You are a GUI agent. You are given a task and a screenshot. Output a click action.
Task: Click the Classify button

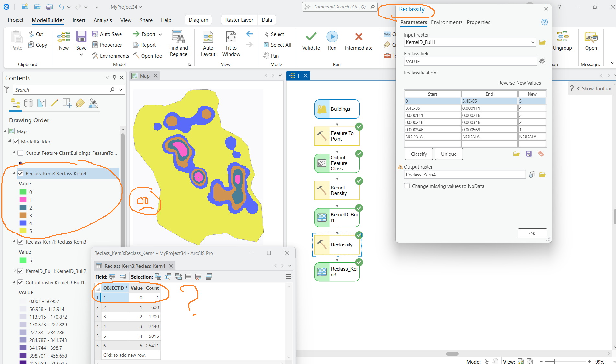click(x=419, y=154)
